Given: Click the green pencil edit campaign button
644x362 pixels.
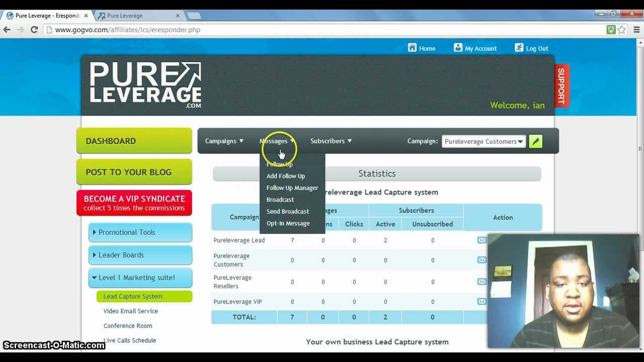Looking at the screenshot, I should point(535,141).
